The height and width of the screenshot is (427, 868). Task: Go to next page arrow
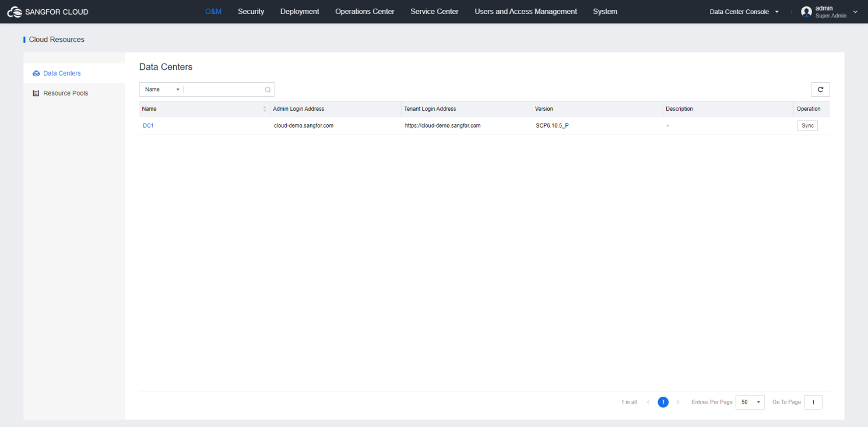(678, 403)
